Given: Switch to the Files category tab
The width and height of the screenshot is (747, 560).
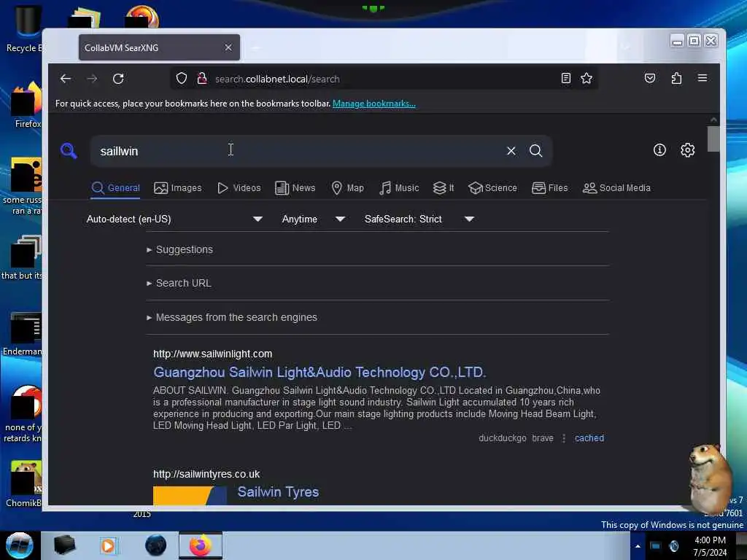Looking at the screenshot, I should pyautogui.click(x=550, y=188).
